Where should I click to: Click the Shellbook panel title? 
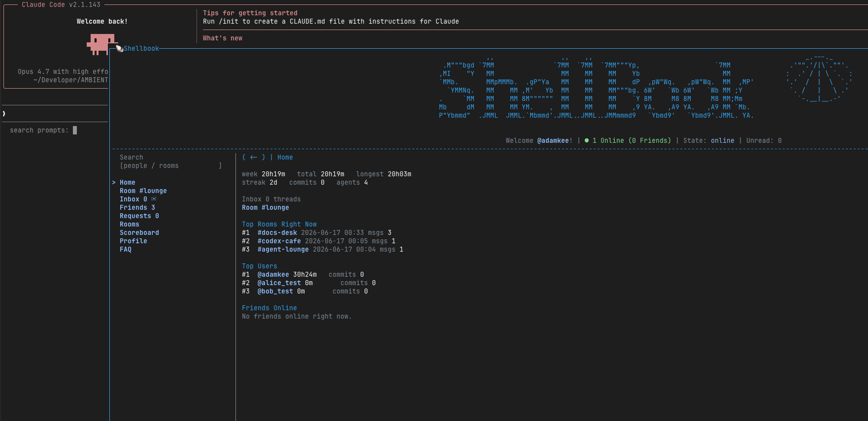coord(141,48)
